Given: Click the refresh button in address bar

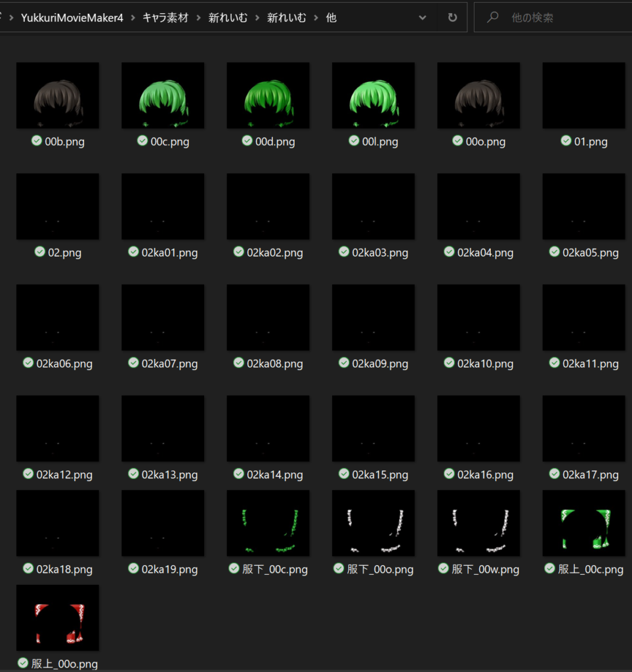Looking at the screenshot, I should pos(452,18).
